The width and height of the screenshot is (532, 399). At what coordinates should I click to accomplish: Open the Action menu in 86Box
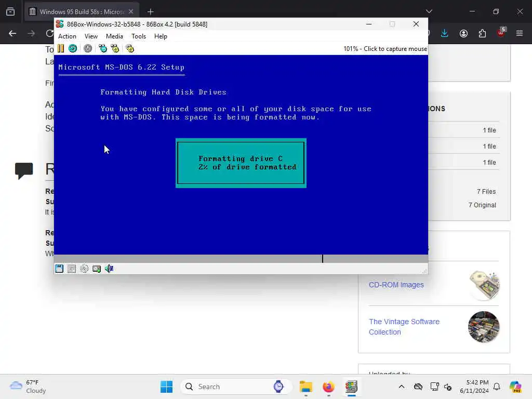(67, 36)
